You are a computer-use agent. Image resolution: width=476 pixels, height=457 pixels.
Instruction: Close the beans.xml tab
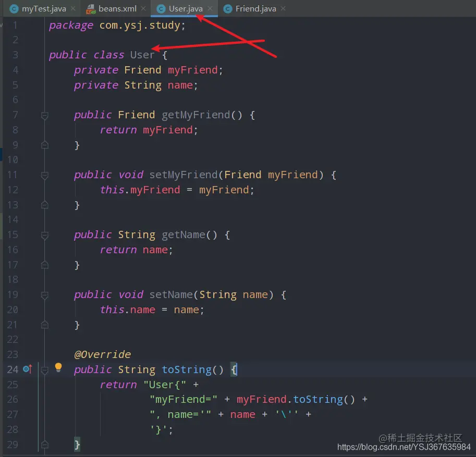[x=143, y=8]
